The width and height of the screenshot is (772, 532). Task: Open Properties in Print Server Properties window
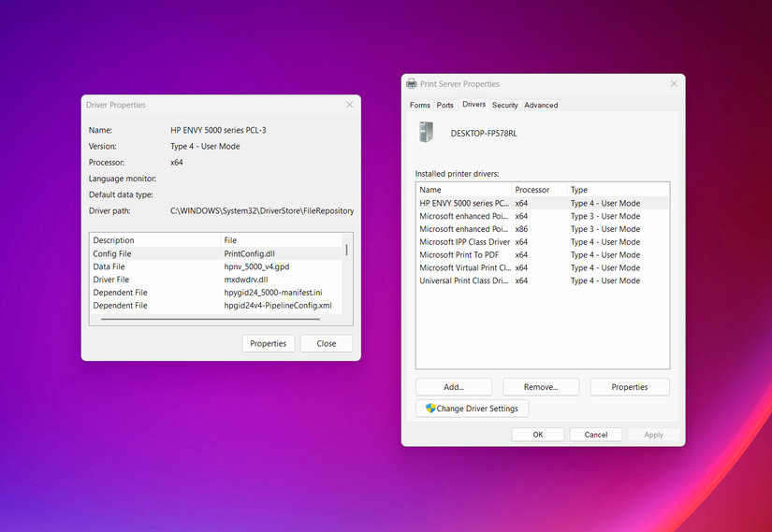pos(629,387)
